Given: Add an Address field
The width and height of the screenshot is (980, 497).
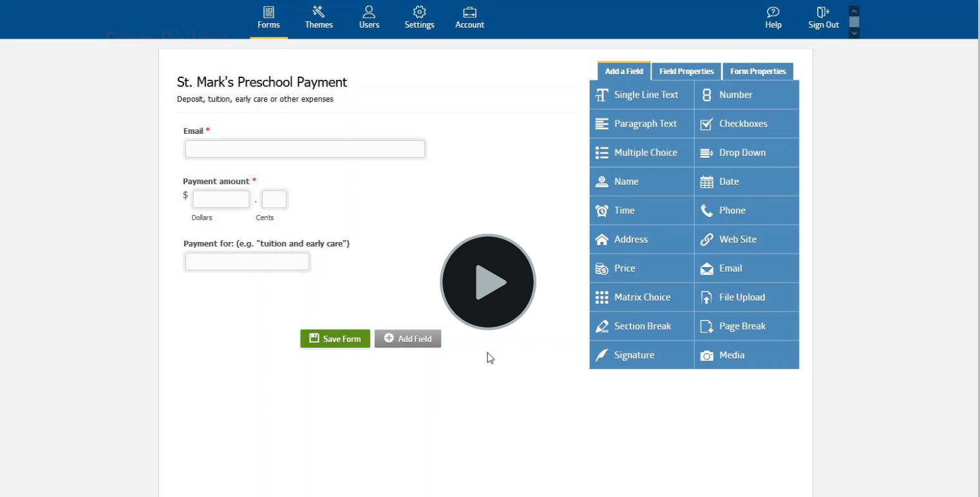Looking at the screenshot, I should pyautogui.click(x=642, y=239).
